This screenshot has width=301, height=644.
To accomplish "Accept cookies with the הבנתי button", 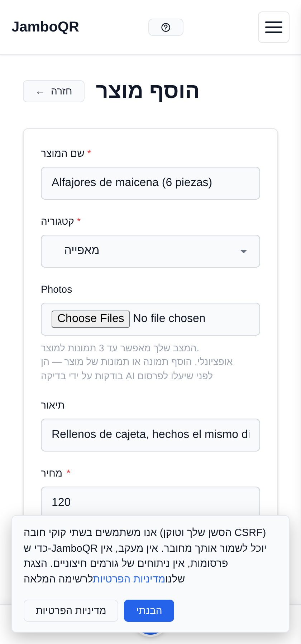I will coord(149,611).
